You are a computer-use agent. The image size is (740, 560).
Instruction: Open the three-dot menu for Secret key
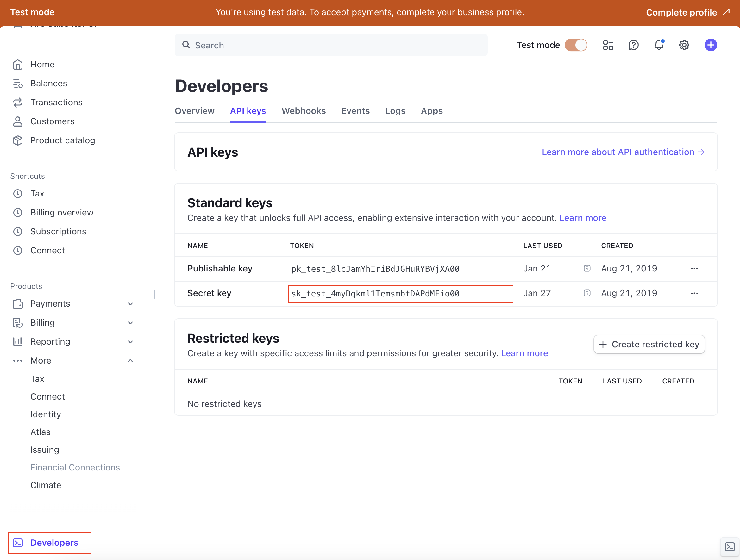tap(694, 293)
